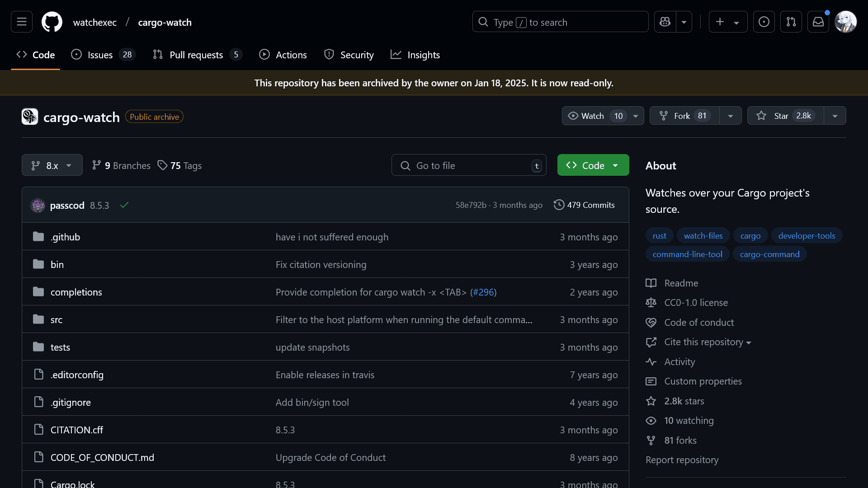Open the CITATION.cff file
The width and height of the screenshot is (868, 488).
click(x=77, y=430)
